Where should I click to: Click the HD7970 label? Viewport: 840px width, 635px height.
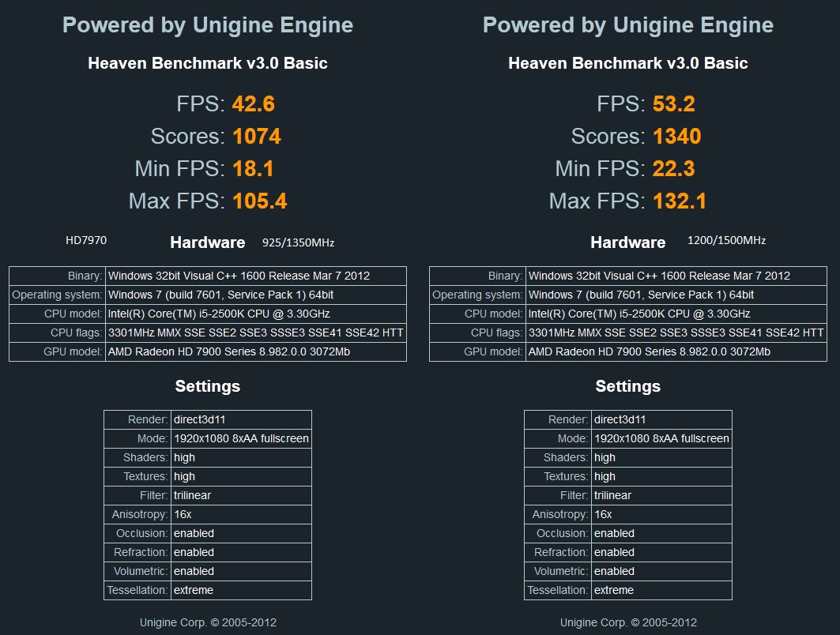(x=86, y=240)
